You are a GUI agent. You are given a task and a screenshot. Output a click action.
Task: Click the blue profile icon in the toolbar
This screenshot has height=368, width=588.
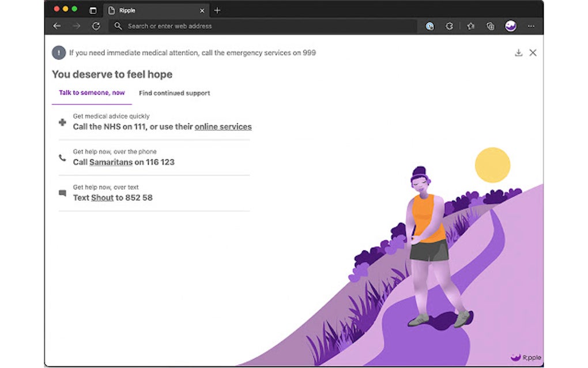click(429, 26)
